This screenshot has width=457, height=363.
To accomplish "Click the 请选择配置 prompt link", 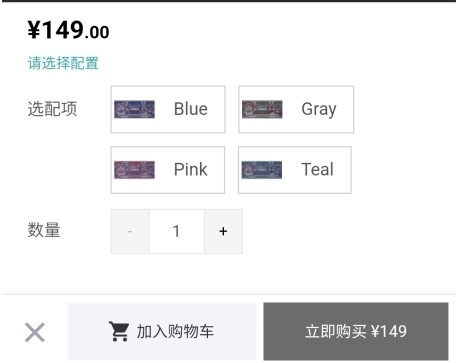I will [x=63, y=63].
